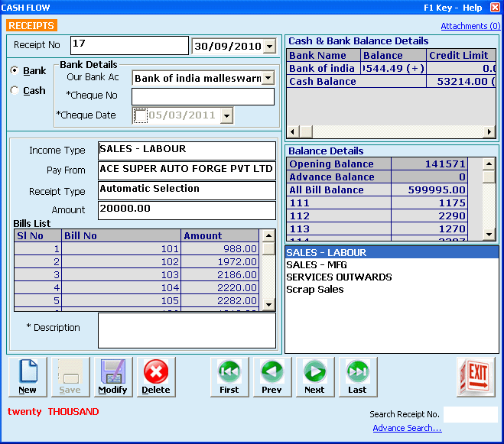This screenshot has width=504, height=444.
Task: Toggle the Cheque Date checkbox
Action: point(140,115)
